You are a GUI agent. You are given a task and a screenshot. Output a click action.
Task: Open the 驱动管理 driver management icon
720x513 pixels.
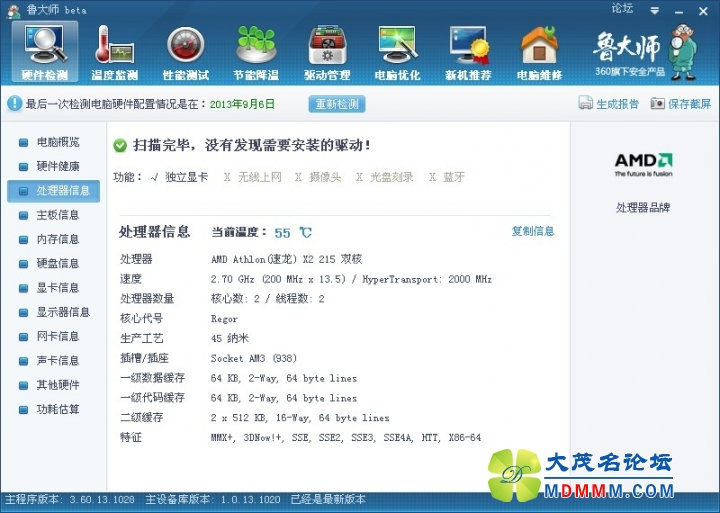pyautogui.click(x=327, y=51)
